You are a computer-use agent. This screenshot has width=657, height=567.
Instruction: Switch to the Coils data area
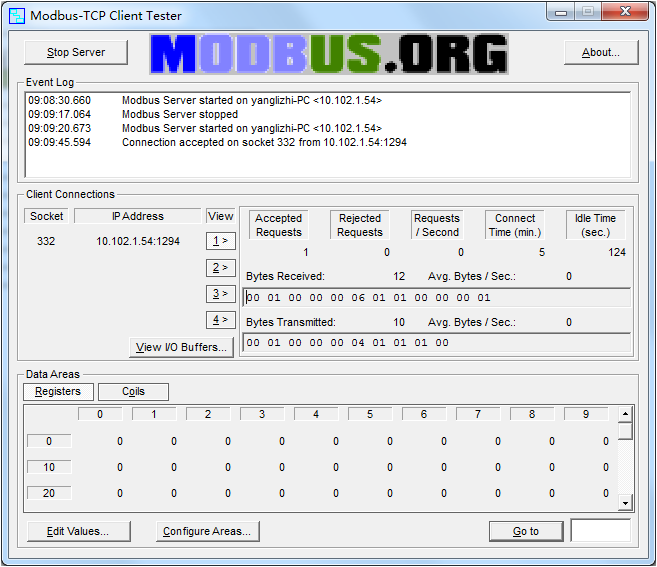pos(133,391)
